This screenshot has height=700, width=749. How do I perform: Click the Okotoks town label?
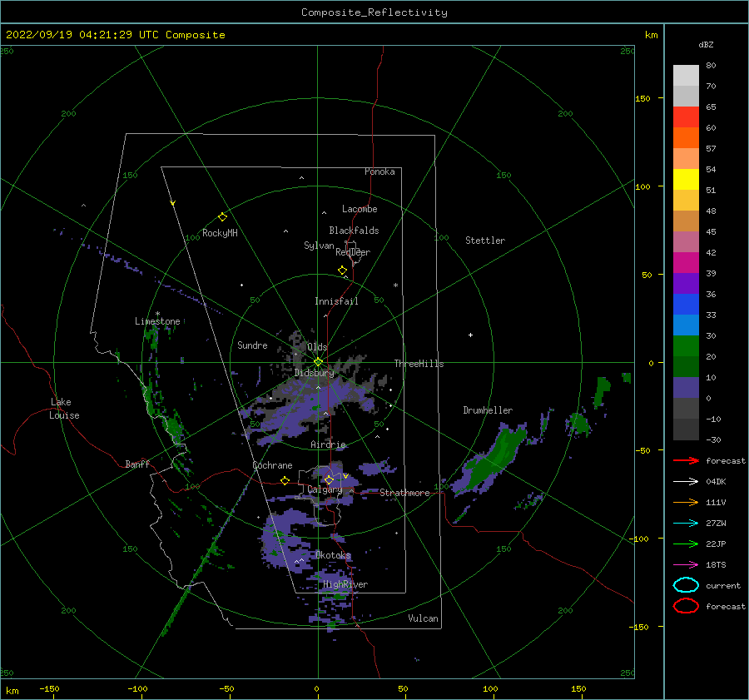(x=333, y=555)
